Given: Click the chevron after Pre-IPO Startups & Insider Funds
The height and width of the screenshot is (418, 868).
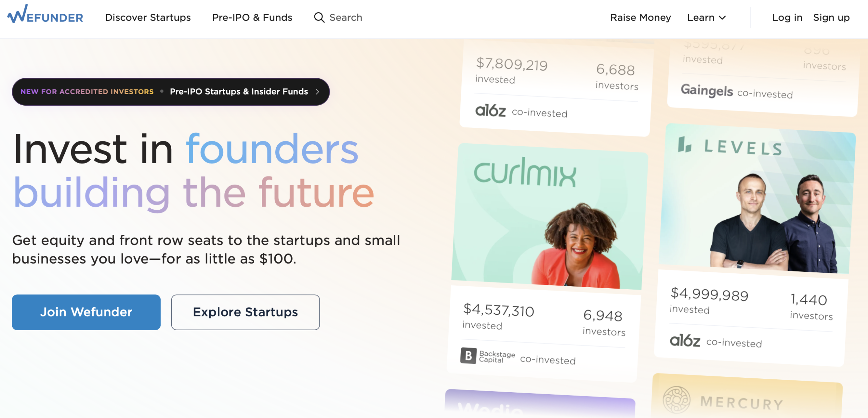Looking at the screenshot, I should click(x=317, y=91).
